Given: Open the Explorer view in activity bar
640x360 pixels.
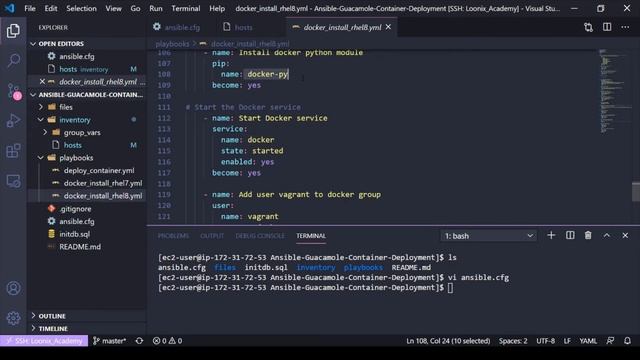Looking at the screenshot, I should click(x=13, y=31).
